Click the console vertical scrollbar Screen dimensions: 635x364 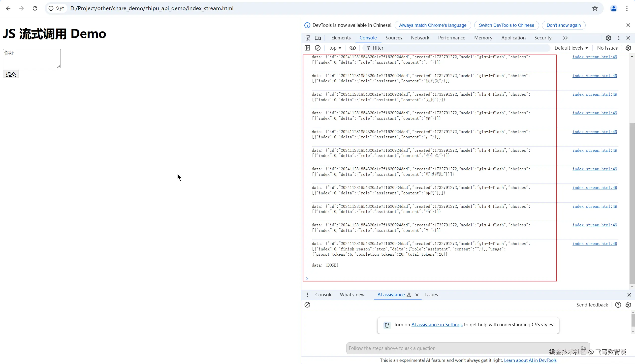[632, 200]
